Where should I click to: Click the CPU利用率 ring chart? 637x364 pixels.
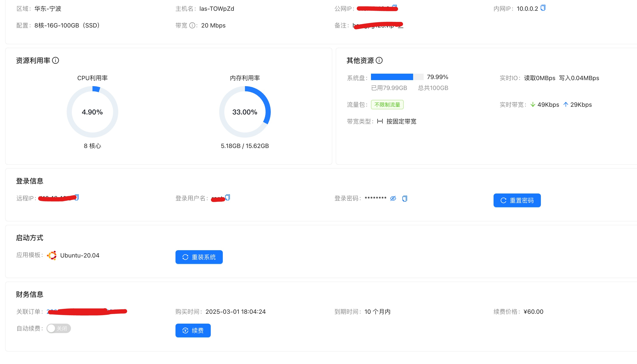[92, 112]
